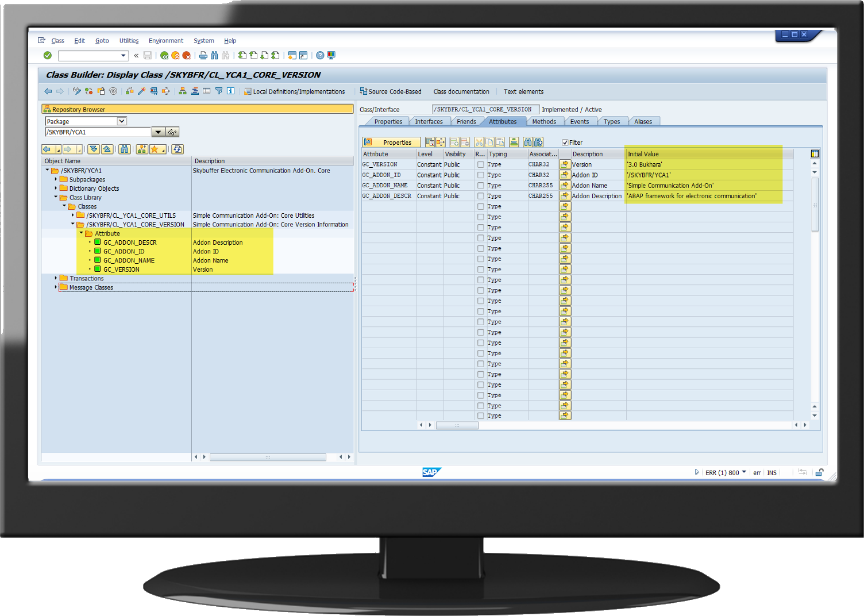
Task: Click the yellow Properties button above attributes table
Action: pyautogui.click(x=391, y=142)
